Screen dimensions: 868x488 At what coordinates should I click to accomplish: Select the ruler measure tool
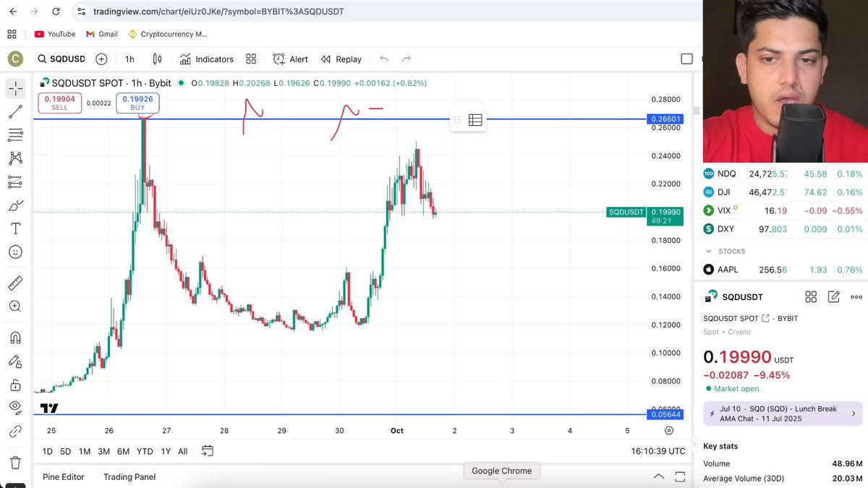coord(15,283)
